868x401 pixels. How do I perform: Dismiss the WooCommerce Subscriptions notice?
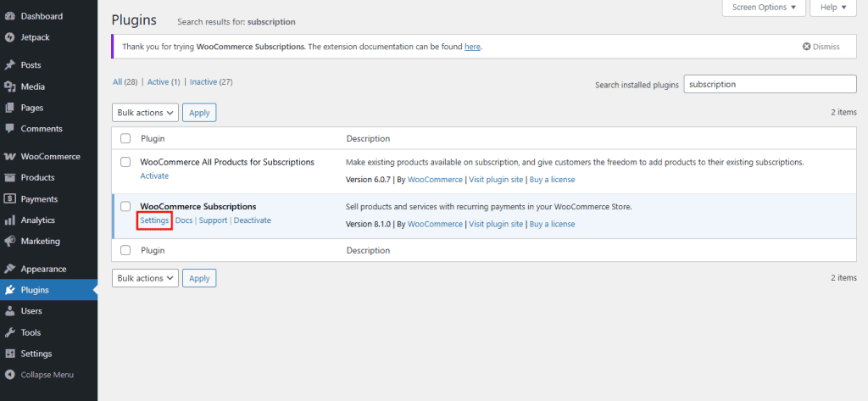pos(821,47)
